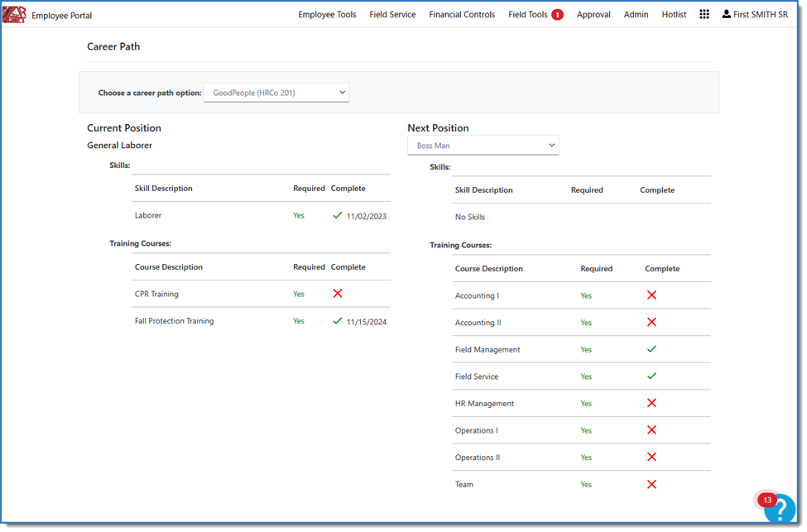Click the Fall Protection Training course row
807x532 pixels.
point(174,321)
